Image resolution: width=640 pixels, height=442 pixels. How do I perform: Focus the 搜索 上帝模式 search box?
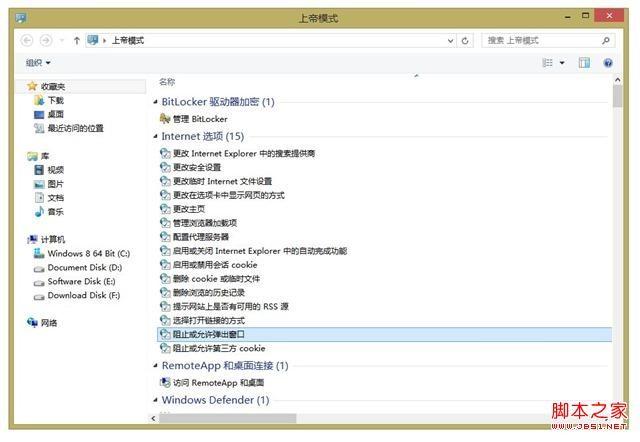[548, 40]
